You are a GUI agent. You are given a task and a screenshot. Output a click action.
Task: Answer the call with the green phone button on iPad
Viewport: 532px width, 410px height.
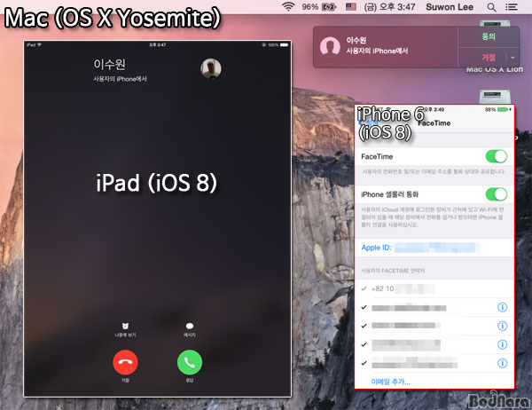190,362
